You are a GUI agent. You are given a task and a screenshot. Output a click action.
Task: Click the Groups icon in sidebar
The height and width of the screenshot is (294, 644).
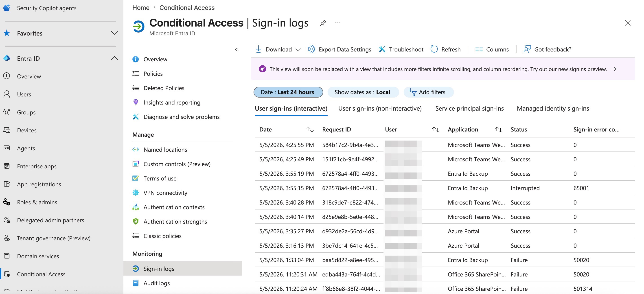click(x=7, y=112)
